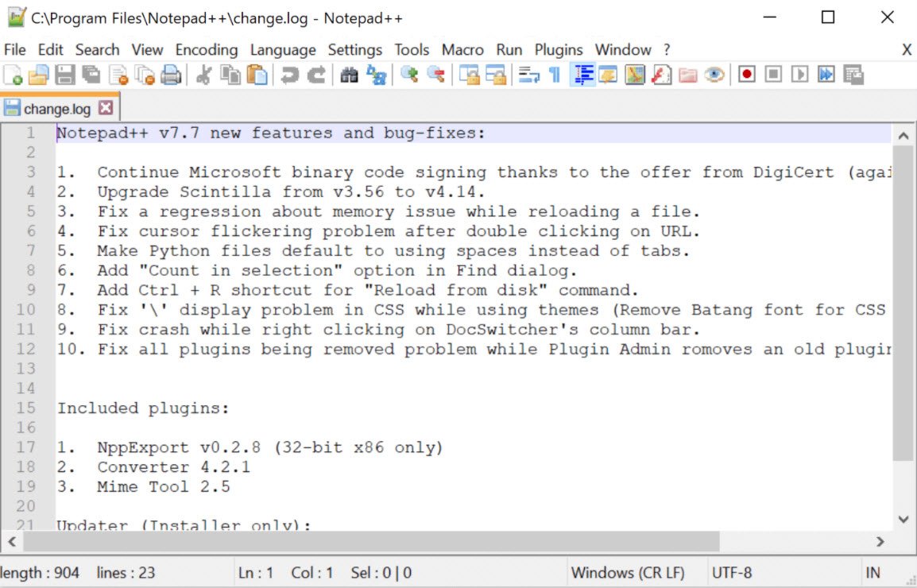Click the Paste clipboard icon

[257, 75]
